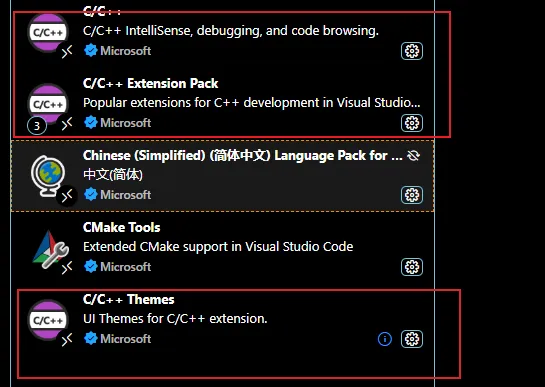
Task: Click Microsoft publisher under C/C++ Extension Pack
Action: tap(125, 123)
